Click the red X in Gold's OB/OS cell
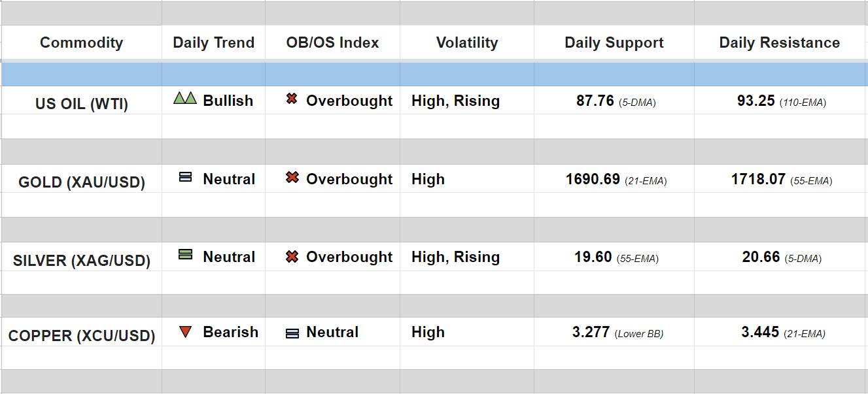The width and height of the screenshot is (868, 394). click(x=292, y=177)
